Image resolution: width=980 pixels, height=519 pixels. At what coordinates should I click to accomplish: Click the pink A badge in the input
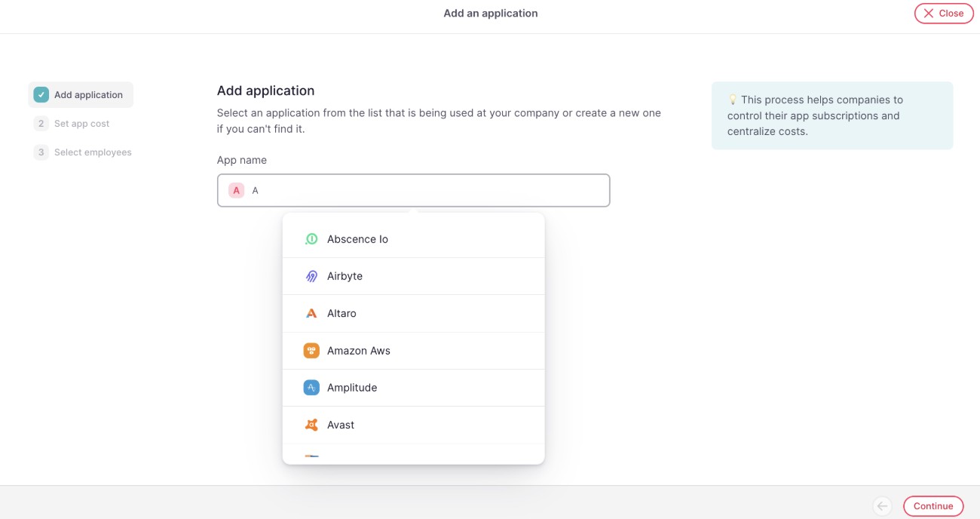[x=237, y=190]
